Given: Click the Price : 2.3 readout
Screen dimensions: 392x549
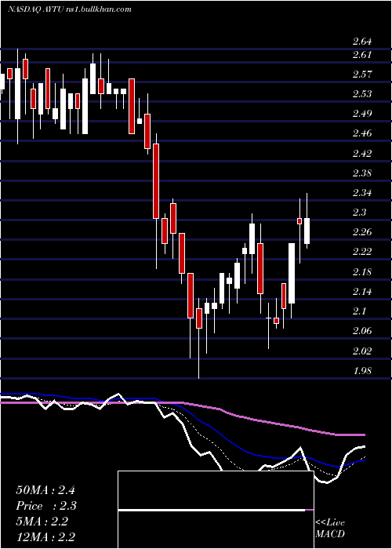Looking at the screenshot, I should [x=46, y=506].
